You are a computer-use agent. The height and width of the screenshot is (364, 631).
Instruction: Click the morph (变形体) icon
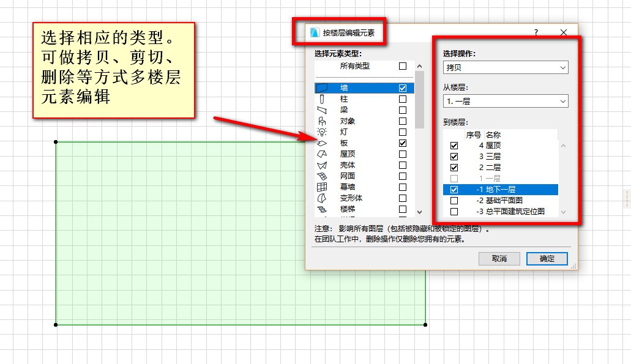(x=322, y=198)
